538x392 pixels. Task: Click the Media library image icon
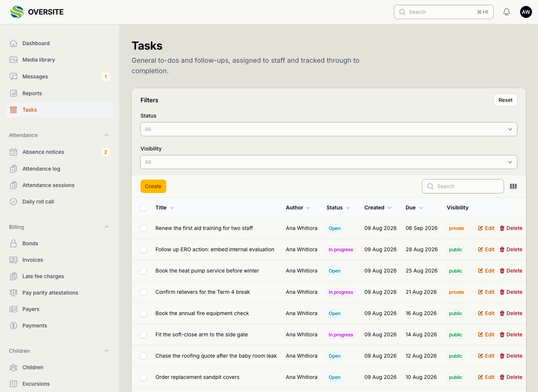(x=13, y=60)
